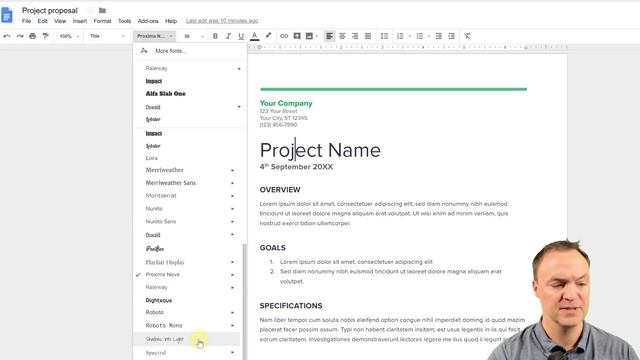Set center text alignment
The image size is (640, 360).
342,36
